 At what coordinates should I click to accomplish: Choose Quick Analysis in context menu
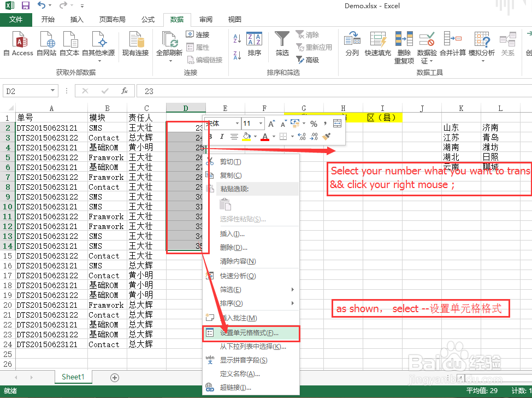pos(251,276)
